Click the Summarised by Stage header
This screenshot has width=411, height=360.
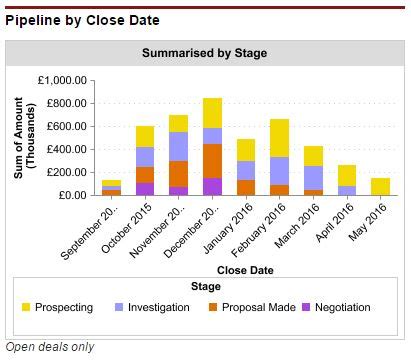(205, 53)
